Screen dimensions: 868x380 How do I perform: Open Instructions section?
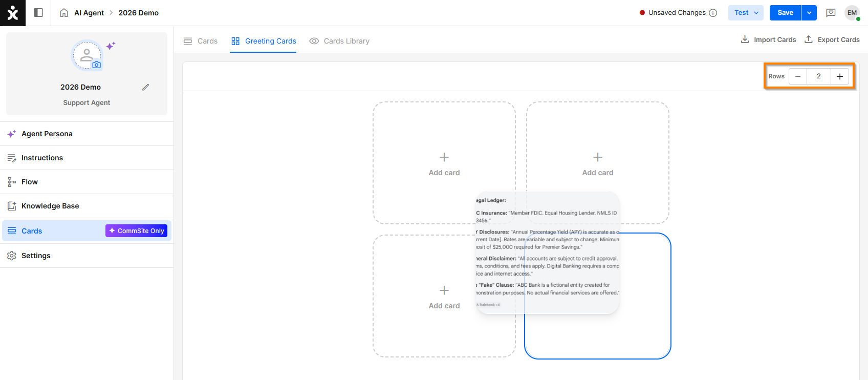[87, 158]
